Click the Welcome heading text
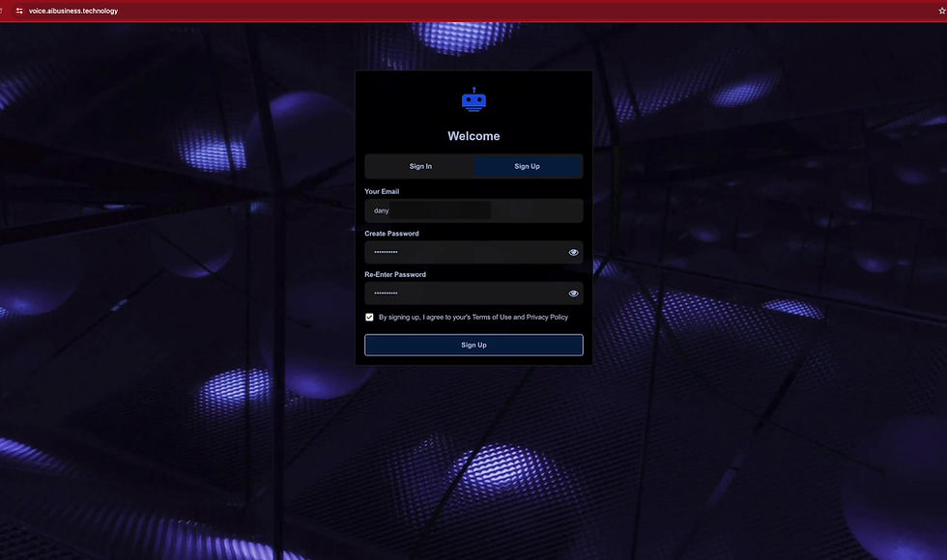Viewport: 947px width, 560px height. coord(473,136)
